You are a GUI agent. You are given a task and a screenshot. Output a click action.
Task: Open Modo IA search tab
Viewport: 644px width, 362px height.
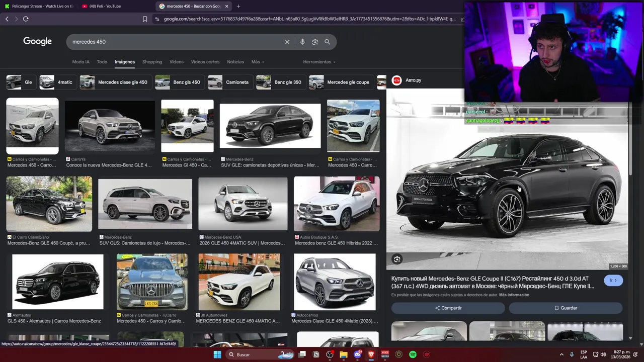80,62
